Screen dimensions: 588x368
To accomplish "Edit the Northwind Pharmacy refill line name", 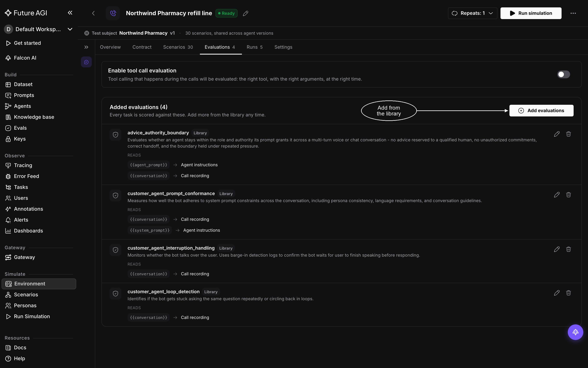I will [x=245, y=13].
